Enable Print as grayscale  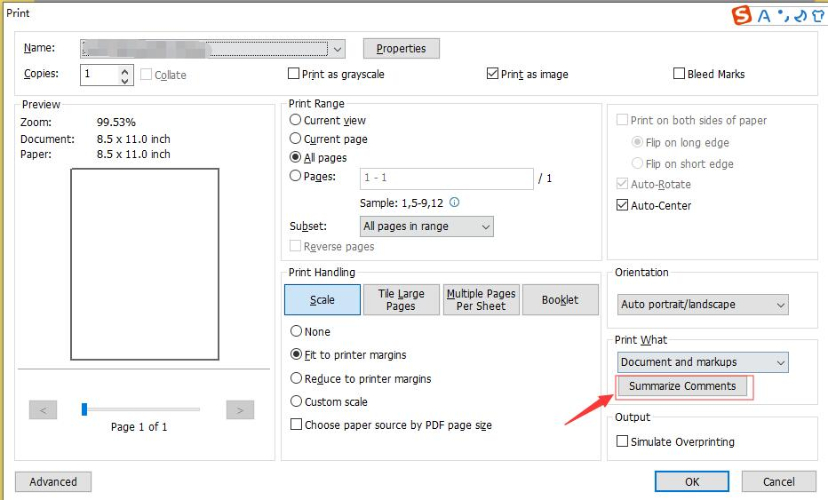(294, 73)
